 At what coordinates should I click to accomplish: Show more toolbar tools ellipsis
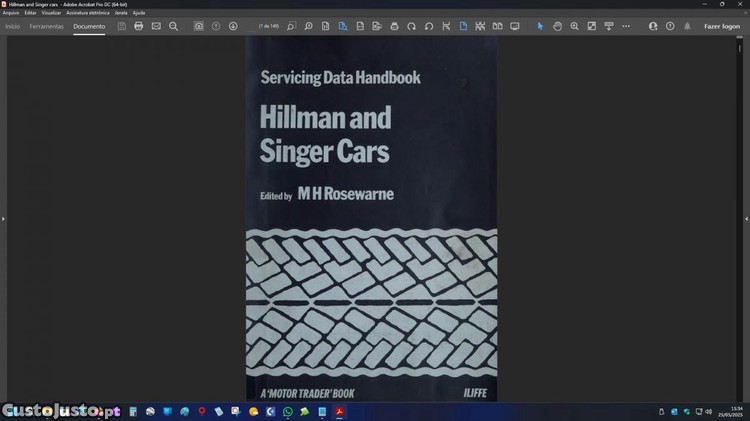(x=626, y=26)
